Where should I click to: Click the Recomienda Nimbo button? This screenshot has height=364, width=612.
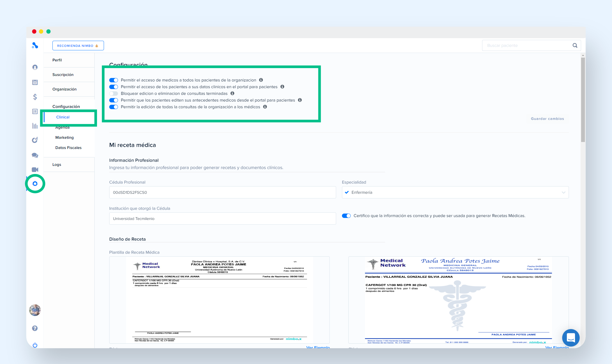coord(78,46)
